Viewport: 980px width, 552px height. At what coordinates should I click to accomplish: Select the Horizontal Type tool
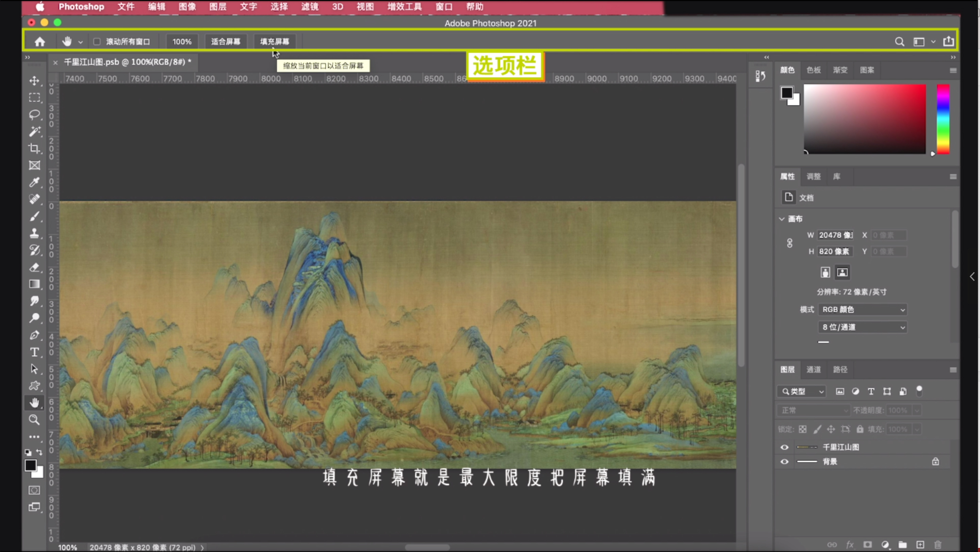(x=35, y=352)
